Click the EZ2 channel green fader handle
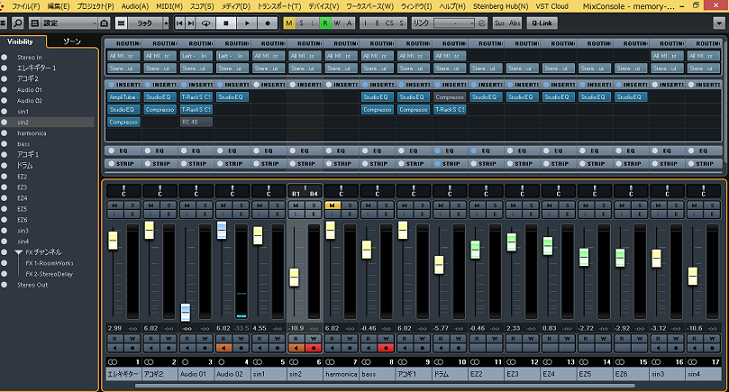This screenshot has width=729, height=392. pyautogui.click(x=475, y=249)
